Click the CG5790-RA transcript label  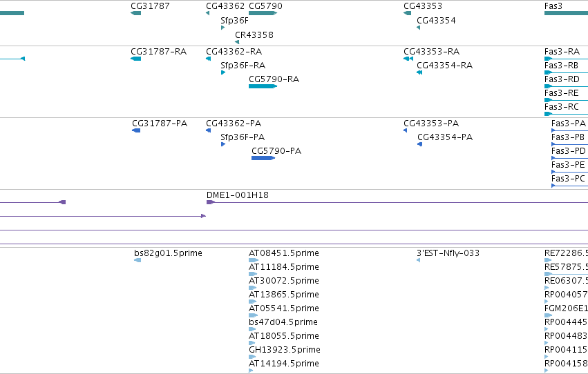[274, 79]
